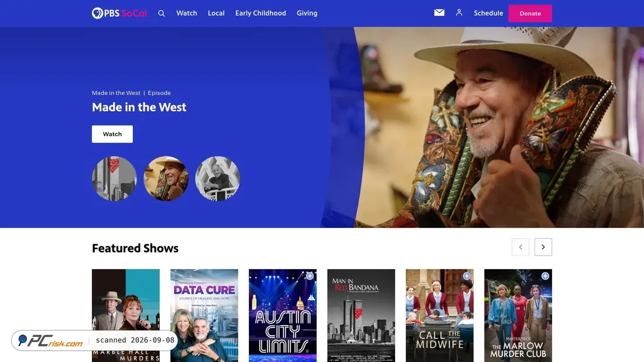Show previous featured shows with left arrow

[520, 247]
